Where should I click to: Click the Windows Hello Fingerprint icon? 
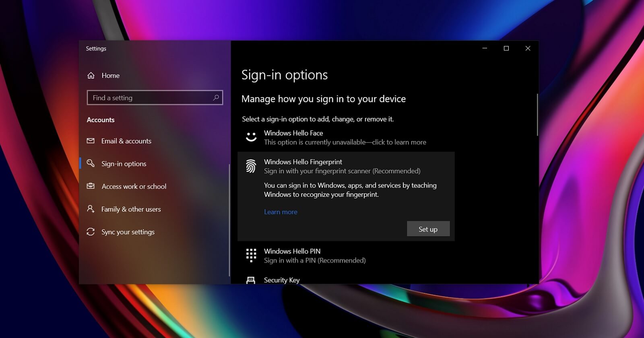pos(251,166)
